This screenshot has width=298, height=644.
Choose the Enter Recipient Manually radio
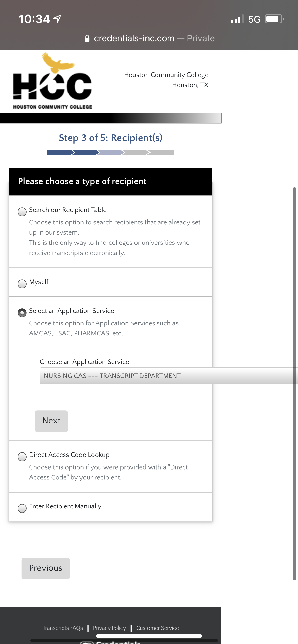pos(22,508)
